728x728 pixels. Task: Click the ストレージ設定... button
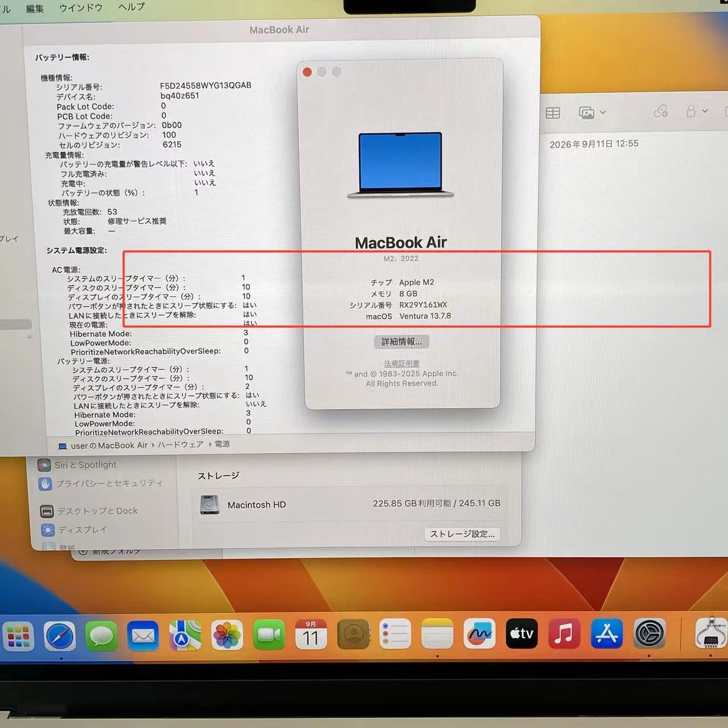click(x=463, y=534)
